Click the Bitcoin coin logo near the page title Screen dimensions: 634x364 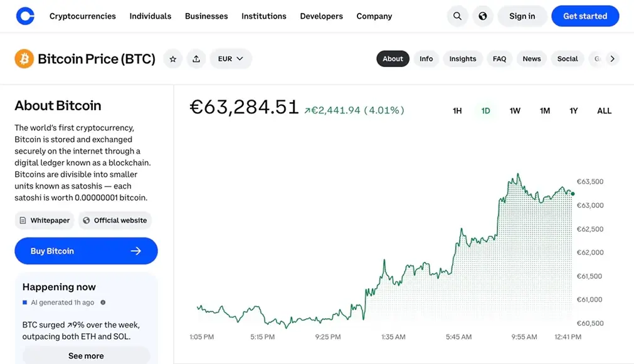point(24,58)
